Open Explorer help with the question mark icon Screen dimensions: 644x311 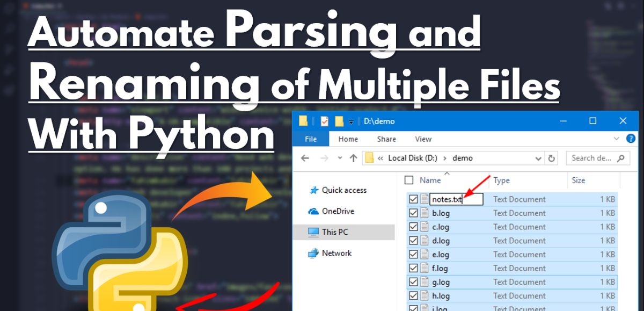[x=631, y=139]
